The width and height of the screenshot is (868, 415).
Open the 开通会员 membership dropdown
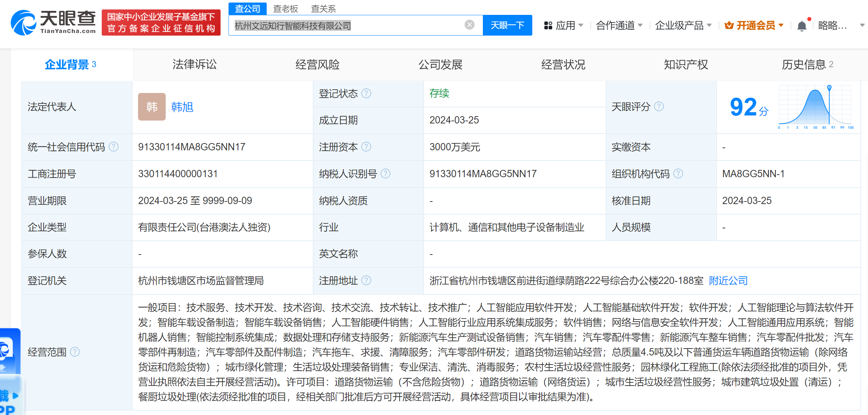pos(754,25)
